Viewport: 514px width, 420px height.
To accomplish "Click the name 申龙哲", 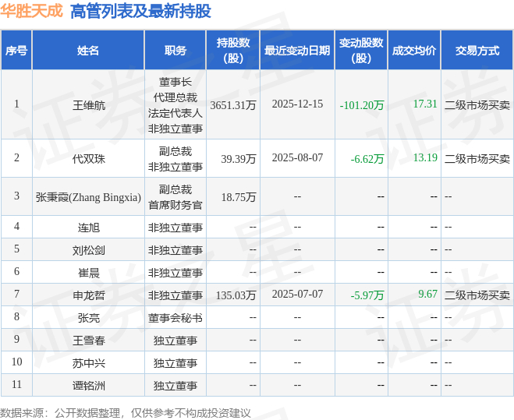I will point(89,295).
